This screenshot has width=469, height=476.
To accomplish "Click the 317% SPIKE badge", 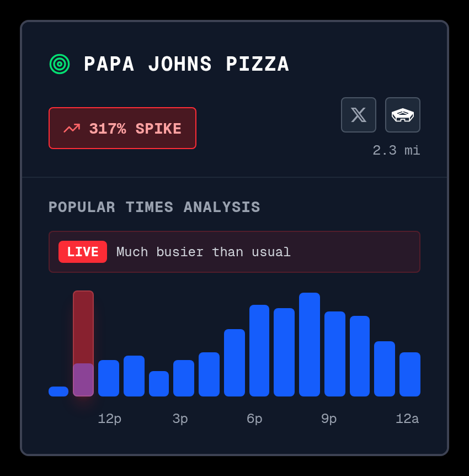I will click(122, 128).
